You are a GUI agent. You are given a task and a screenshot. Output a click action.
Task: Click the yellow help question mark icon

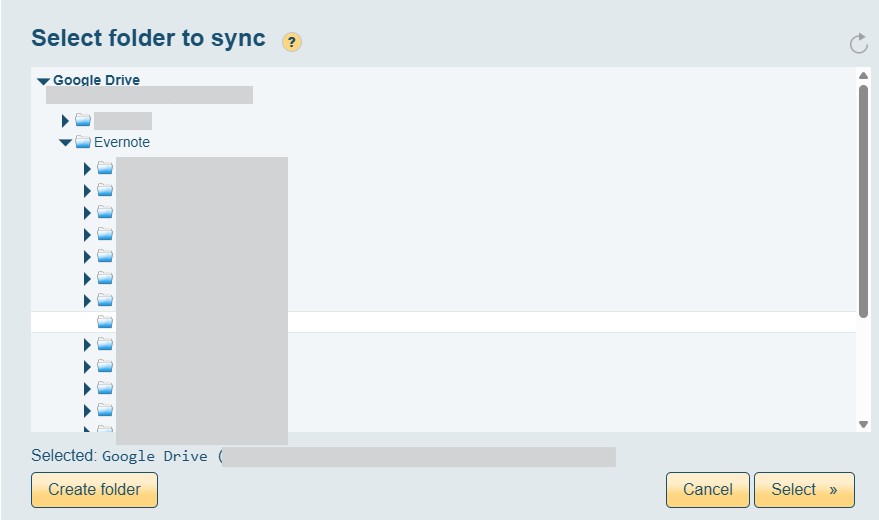pos(292,42)
